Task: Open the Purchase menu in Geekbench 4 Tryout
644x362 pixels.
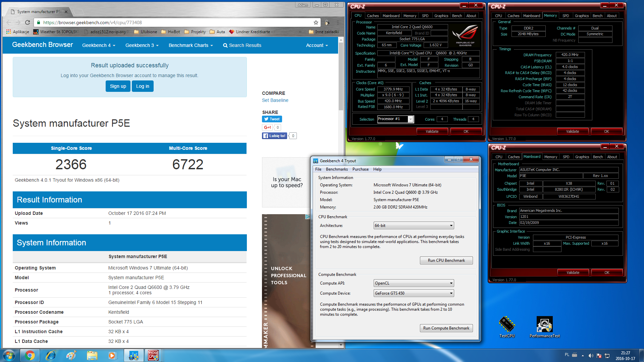Action: [361, 169]
